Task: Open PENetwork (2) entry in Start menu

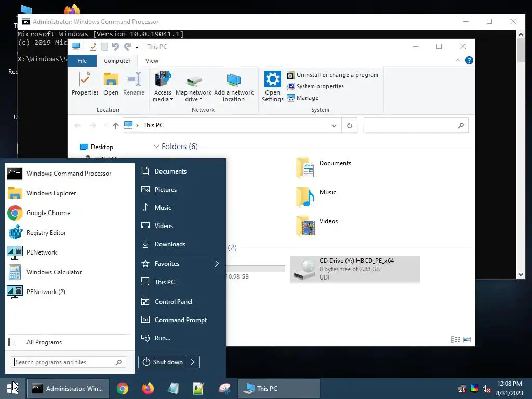Action: tap(69, 292)
